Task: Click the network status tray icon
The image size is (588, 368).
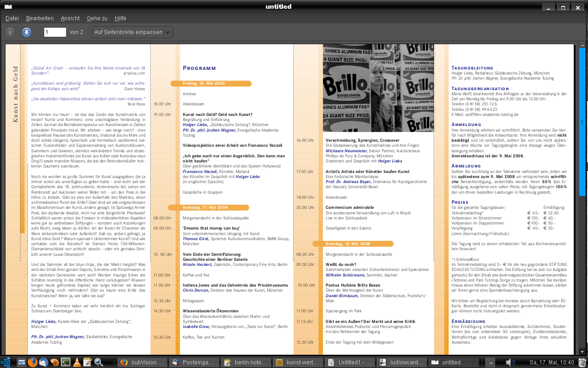Action: click(x=491, y=362)
